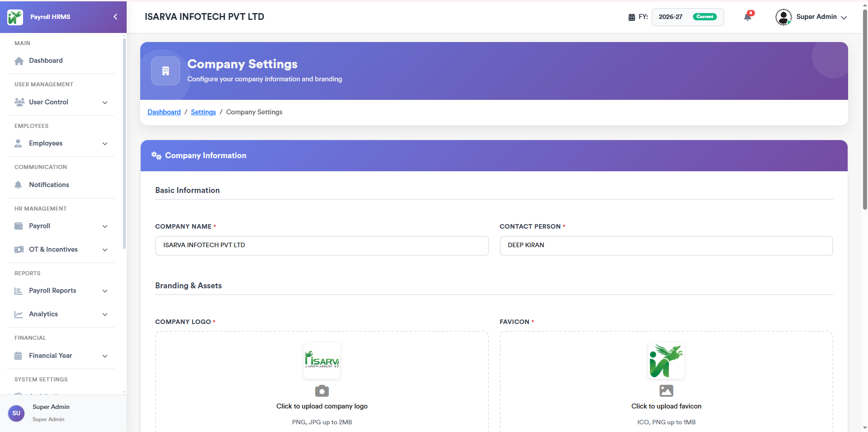Click the Dashboard home icon in sidebar
868x432 pixels.
coord(19,61)
